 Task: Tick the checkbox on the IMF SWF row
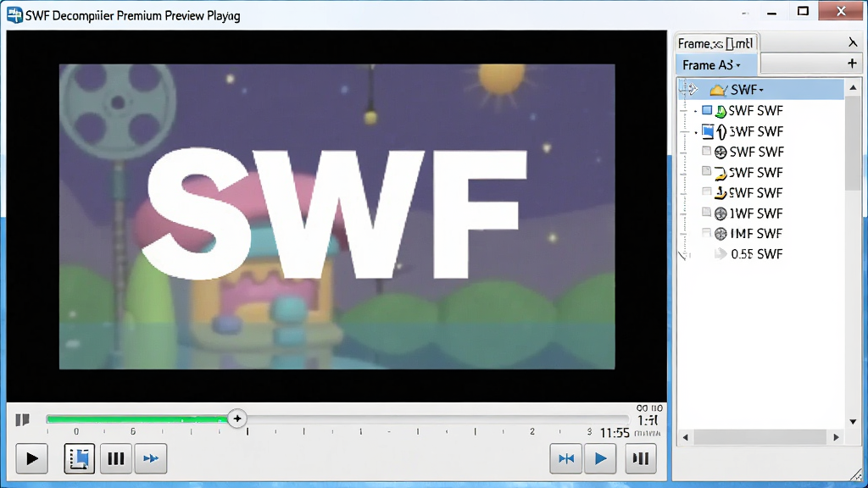[706, 232]
